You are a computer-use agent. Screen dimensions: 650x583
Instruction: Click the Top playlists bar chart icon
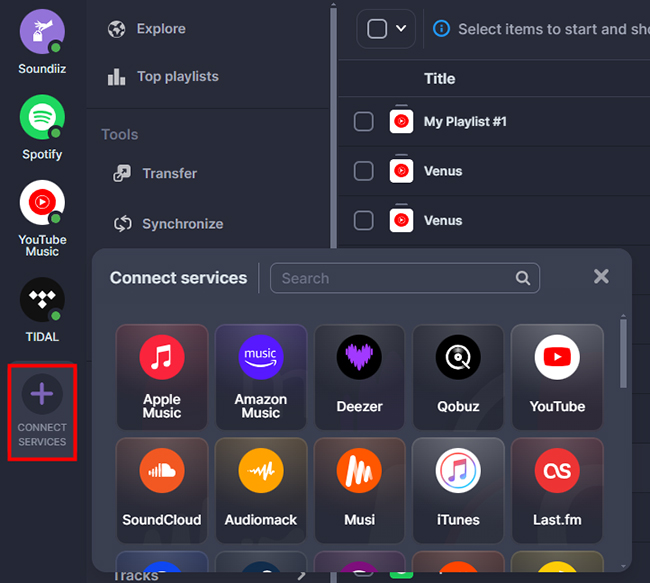[x=116, y=77]
